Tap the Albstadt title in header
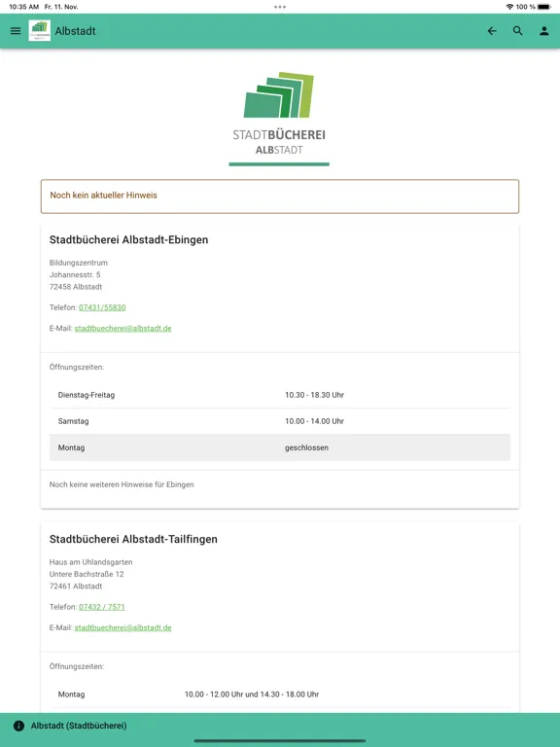The image size is (560, 747). pos(75,31)
